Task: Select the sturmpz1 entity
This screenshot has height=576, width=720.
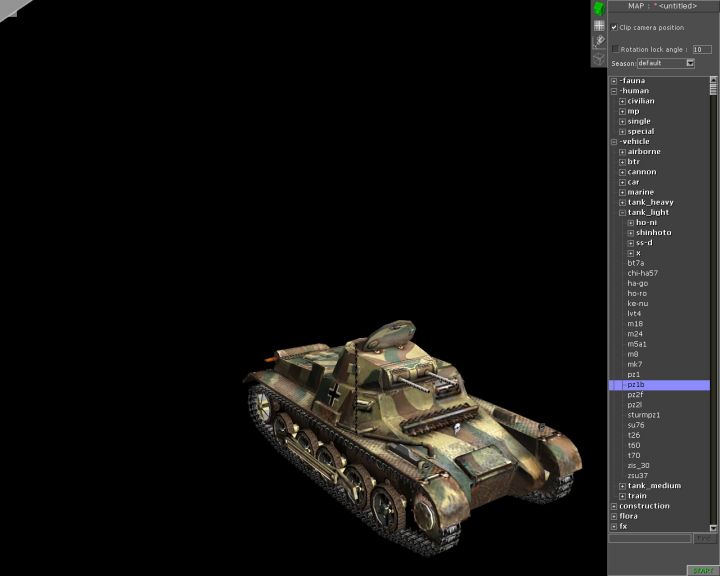Action: point(644,415)
